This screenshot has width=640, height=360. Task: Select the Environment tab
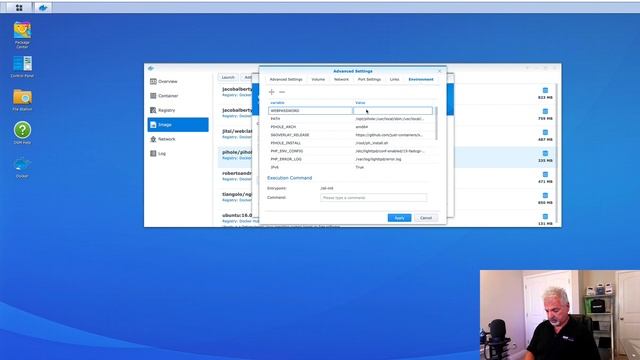(x=421, y=79)
